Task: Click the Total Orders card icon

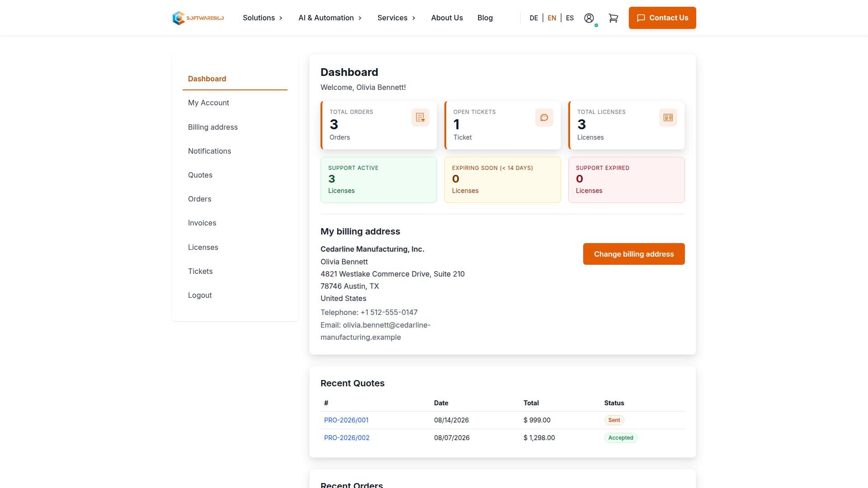Action: (x=420, y=117)
